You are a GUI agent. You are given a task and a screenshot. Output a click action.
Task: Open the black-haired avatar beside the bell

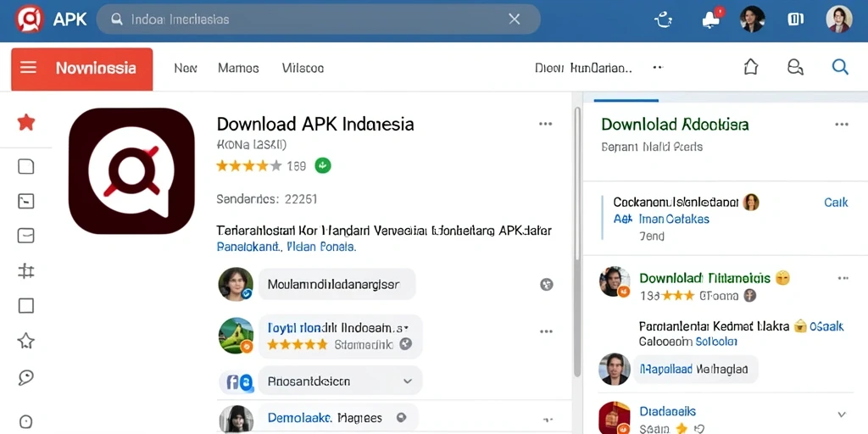[753, 19]
